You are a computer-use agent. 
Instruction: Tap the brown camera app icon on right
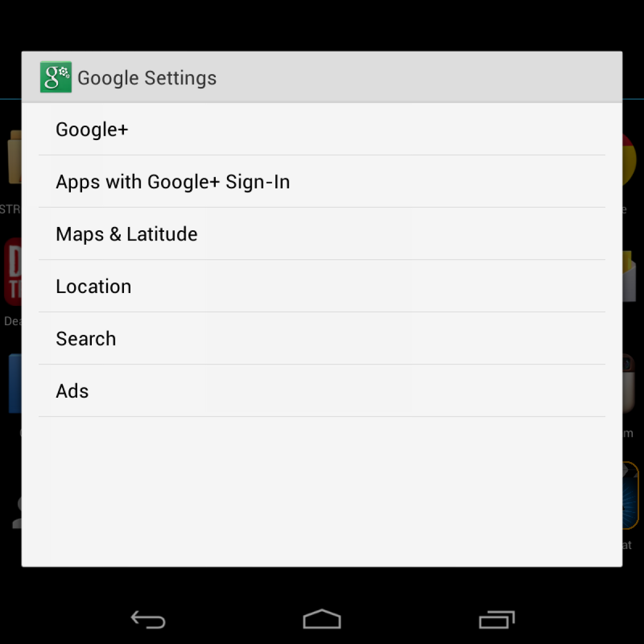[630, 384]
